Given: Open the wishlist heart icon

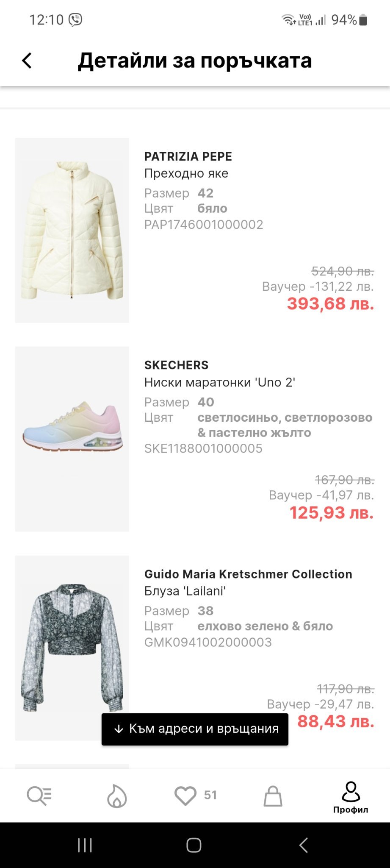Looking at the screenshot, I should (x=185, y=796).
